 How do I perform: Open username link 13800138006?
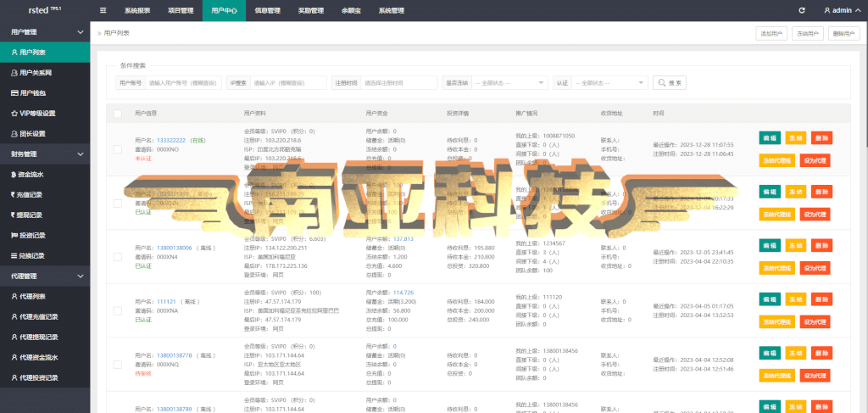click(175, 248)
